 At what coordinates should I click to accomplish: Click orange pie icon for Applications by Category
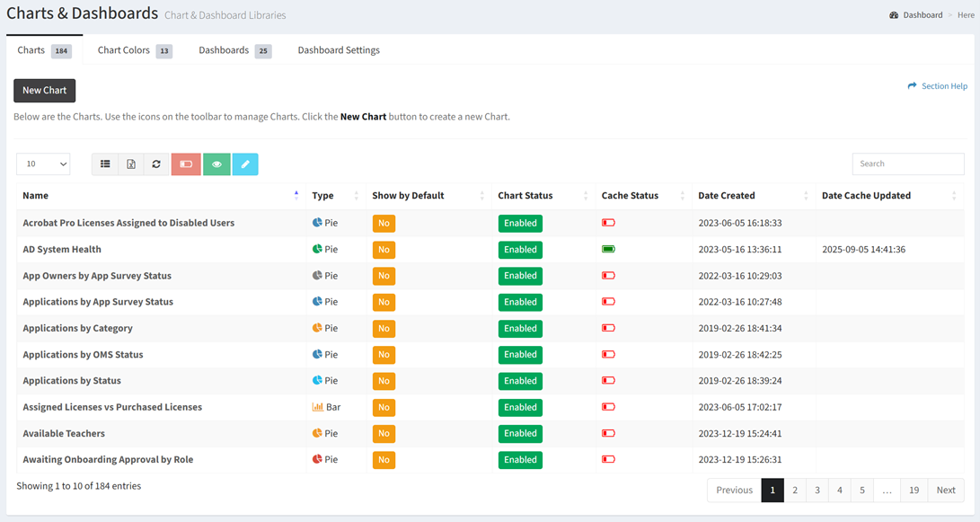317,328
